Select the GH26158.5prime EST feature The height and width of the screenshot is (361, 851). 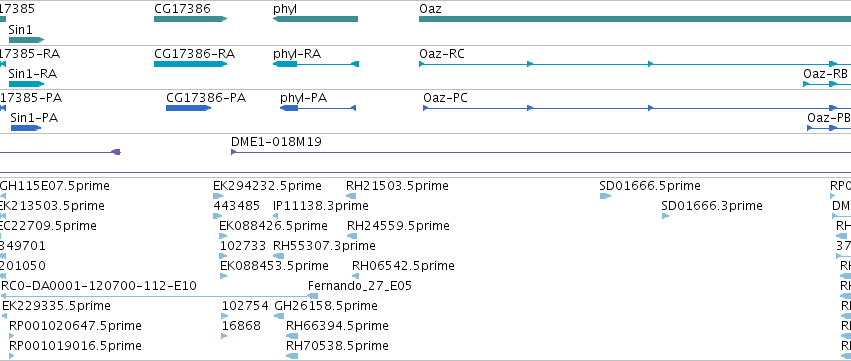tap(280, 316)
